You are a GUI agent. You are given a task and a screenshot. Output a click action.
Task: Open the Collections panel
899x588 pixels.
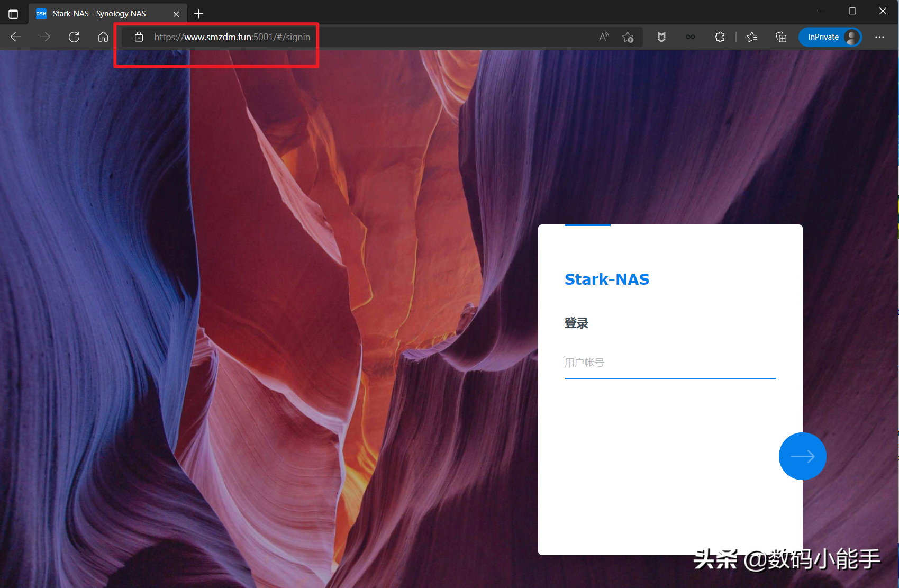(x=781, y=37)
